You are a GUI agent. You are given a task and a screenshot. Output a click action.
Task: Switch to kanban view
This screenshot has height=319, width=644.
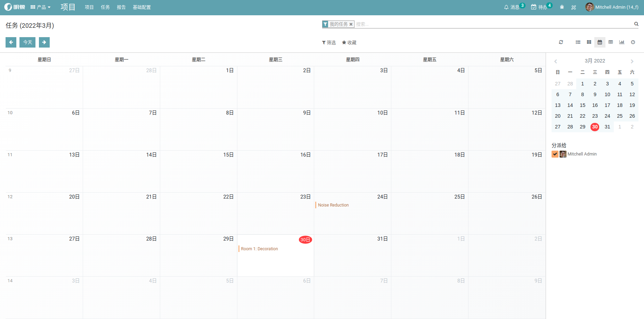(x=589, y=42)
